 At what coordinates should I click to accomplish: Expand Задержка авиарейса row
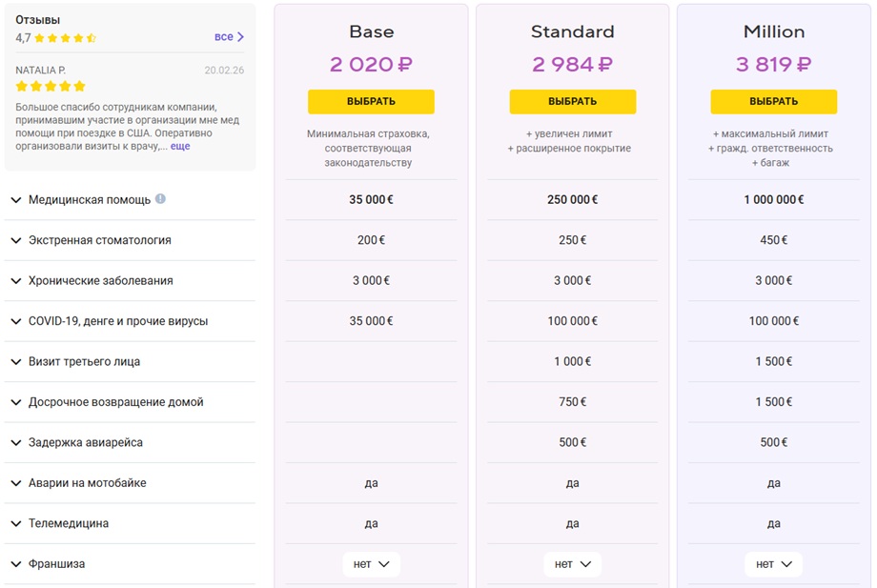(x=130, y=443)
